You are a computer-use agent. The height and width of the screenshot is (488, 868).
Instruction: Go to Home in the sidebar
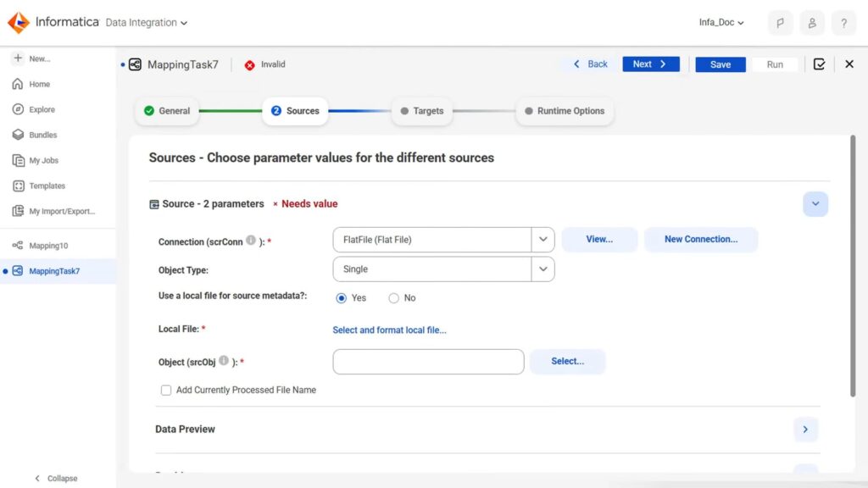point(31,84)
